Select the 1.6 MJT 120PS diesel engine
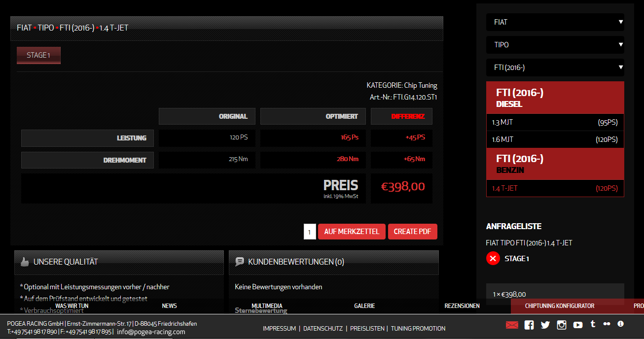Image resolution: width=644 pixels, height=339 pixels. (x=555, y=139)
